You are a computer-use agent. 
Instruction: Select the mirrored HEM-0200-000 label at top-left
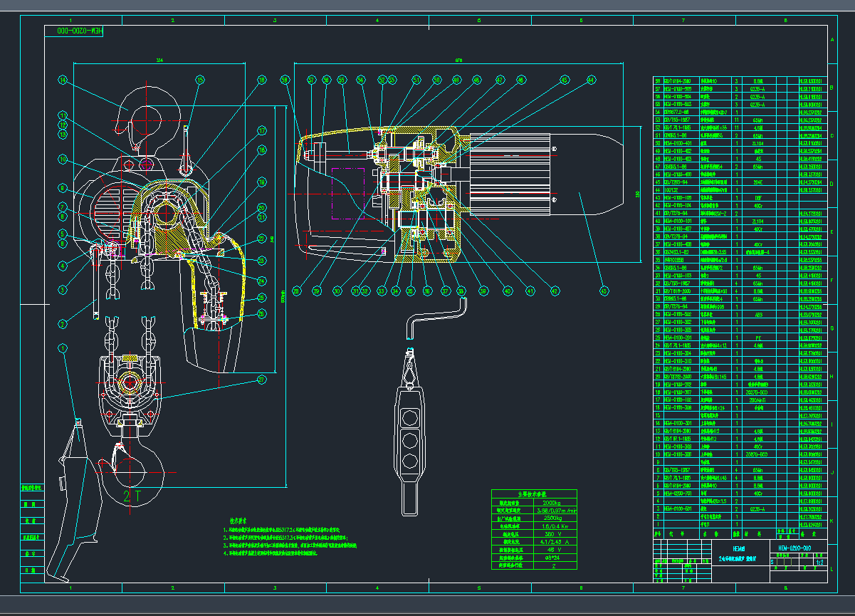(74, 31)
